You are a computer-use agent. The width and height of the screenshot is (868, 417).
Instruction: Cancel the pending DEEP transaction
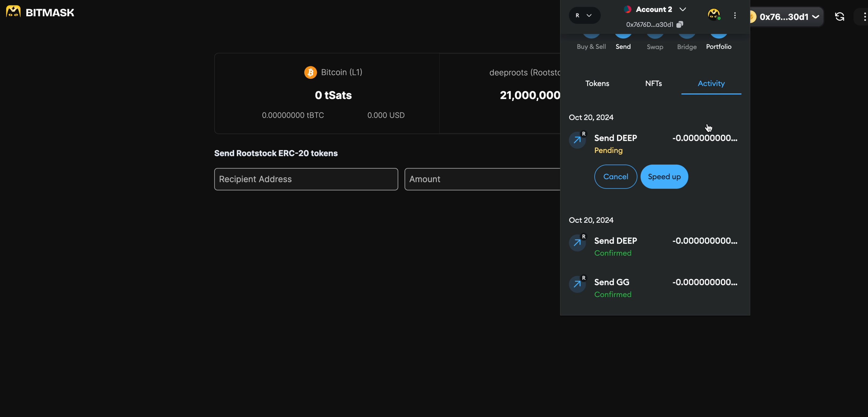[x=616, y=177]
